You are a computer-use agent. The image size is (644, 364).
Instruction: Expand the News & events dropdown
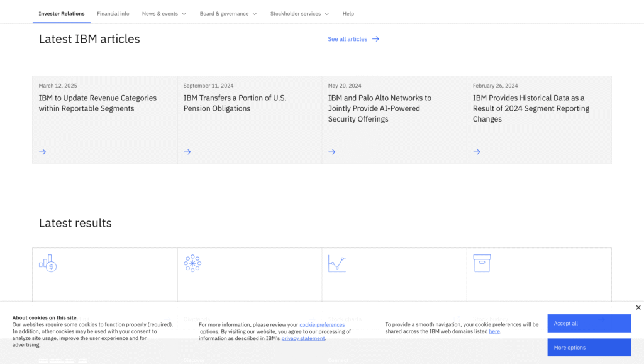164,14
